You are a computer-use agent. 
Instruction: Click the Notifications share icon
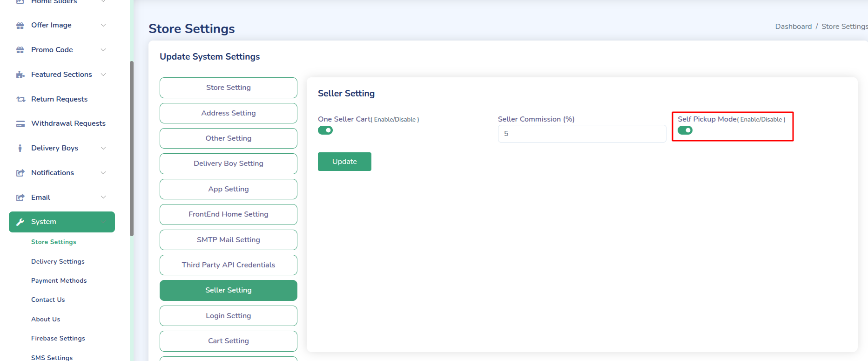click(x=20, y=173)
